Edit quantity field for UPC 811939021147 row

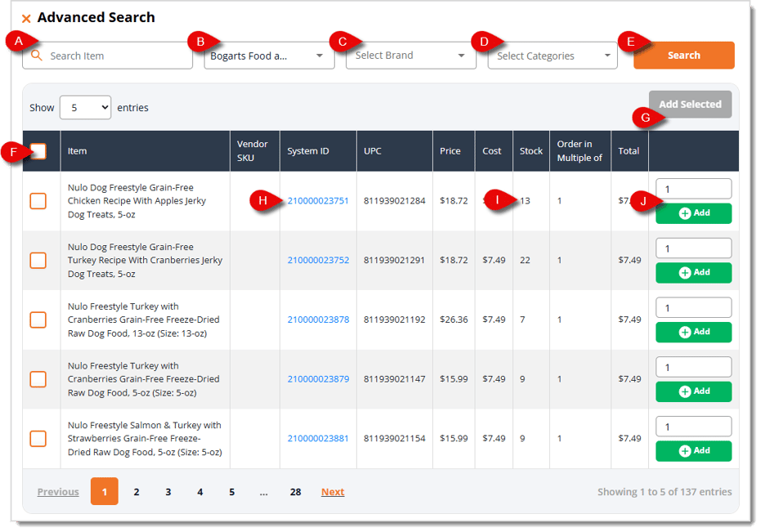click(x=693, y=367)
